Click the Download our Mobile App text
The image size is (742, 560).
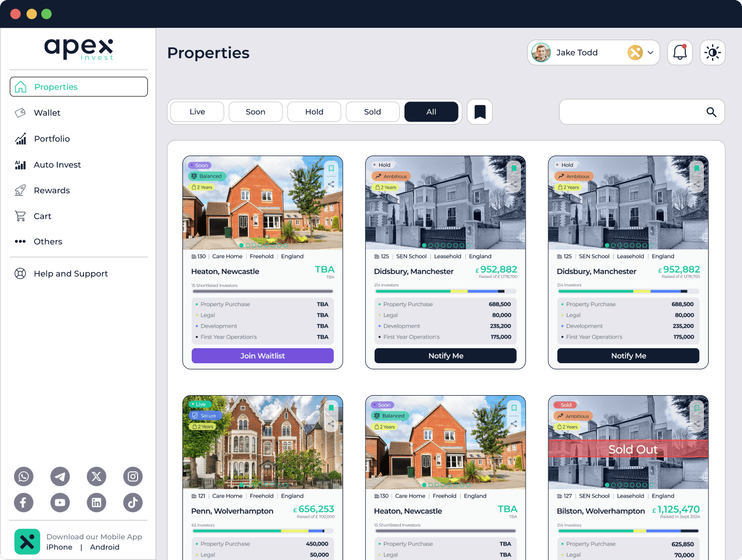pos(94,537)
